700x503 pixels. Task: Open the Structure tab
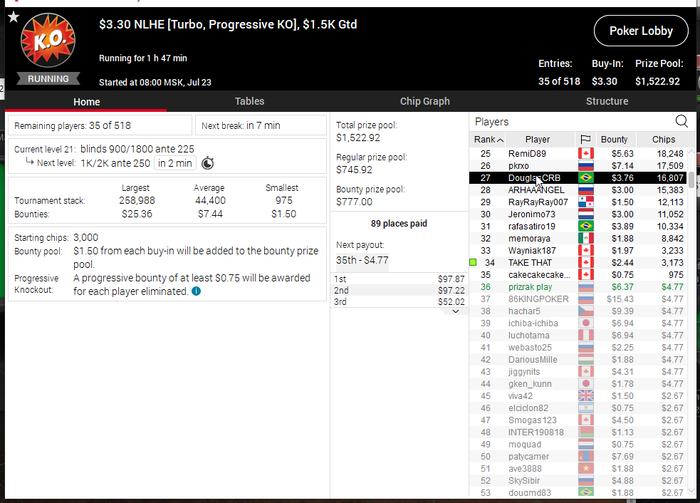[607, 101]
